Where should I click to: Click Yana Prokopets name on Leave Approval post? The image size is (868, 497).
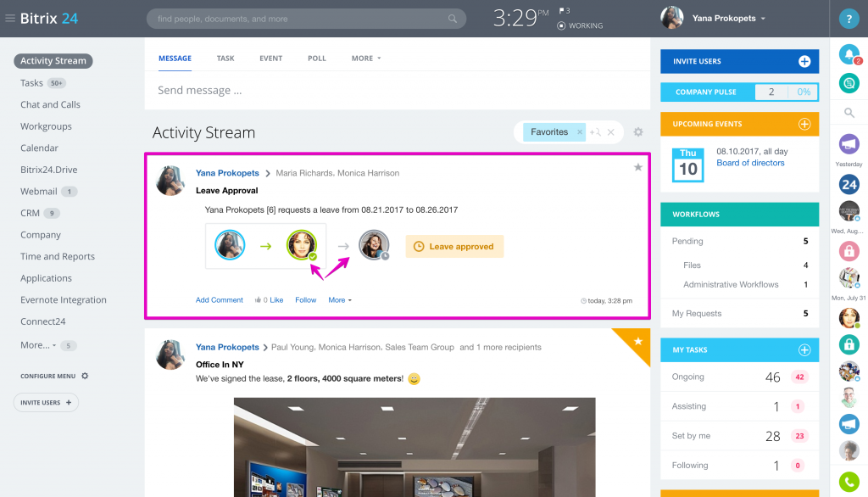click(227, 173)
